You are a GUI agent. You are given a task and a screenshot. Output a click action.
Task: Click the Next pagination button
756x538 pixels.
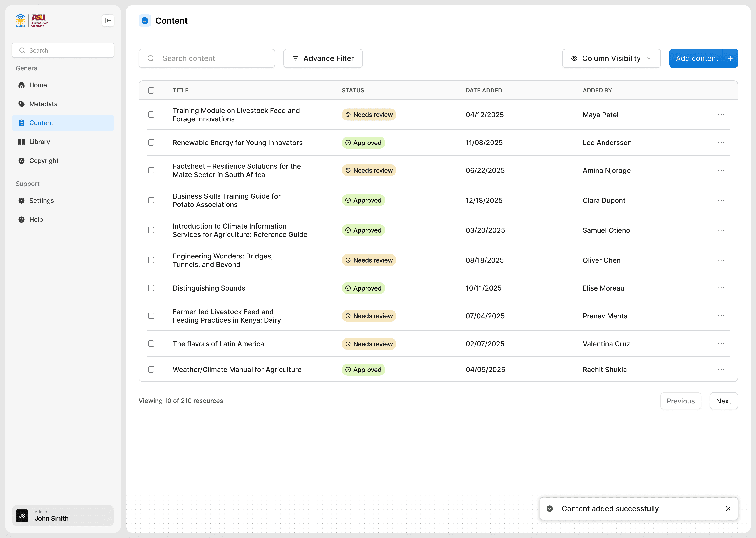coord(723,401)
